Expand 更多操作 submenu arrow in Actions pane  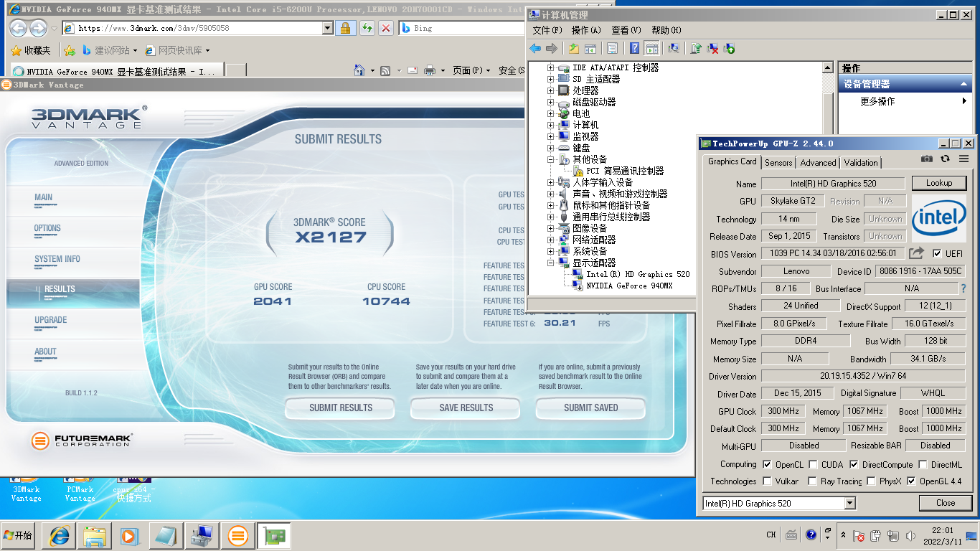click(965, 101)
